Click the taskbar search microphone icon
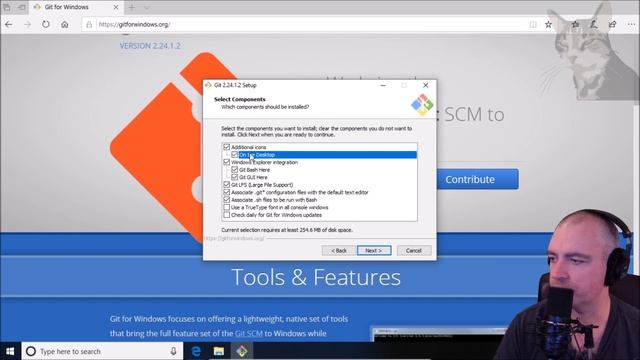This screenshot has width=640, height=360. (x=173, y=351)
